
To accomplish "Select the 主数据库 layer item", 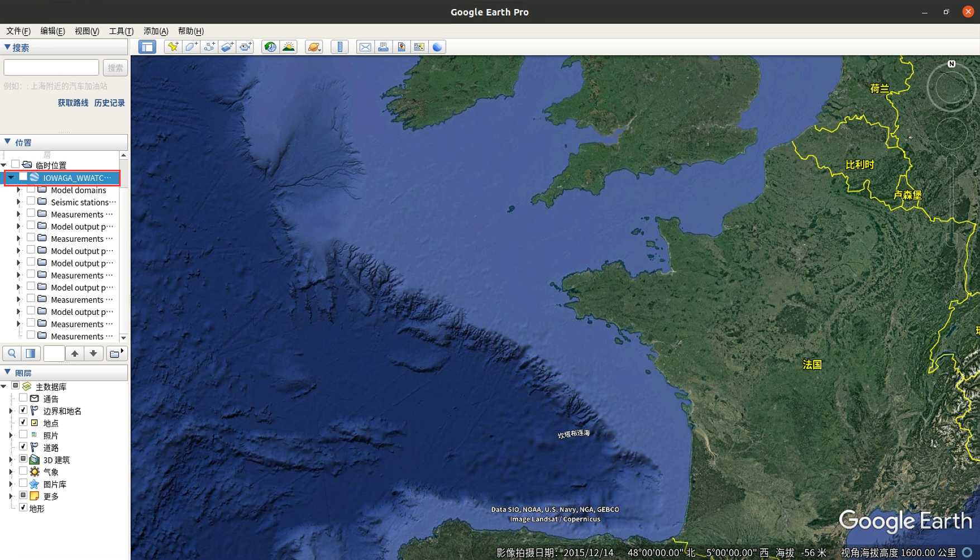I will click(51, 386).
